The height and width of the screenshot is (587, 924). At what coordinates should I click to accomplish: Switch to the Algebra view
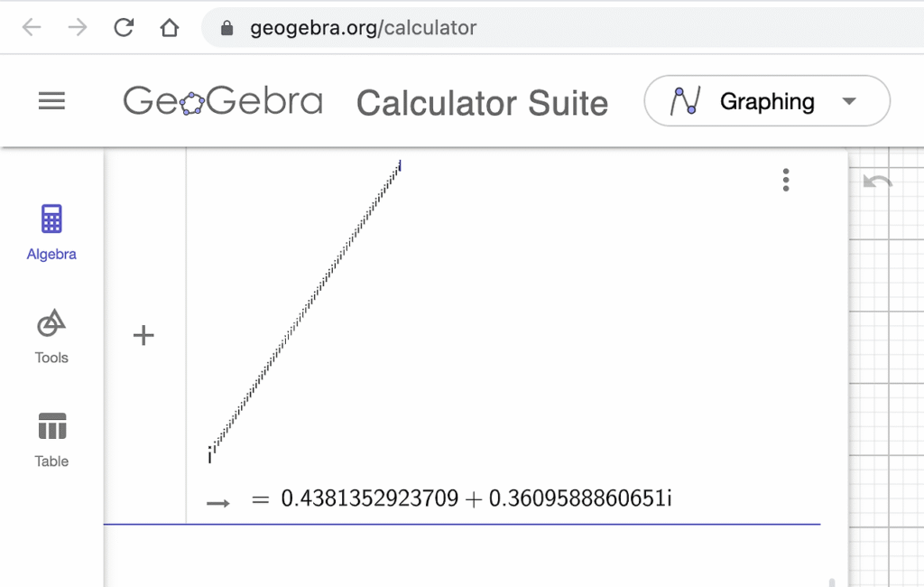(51, 232)
